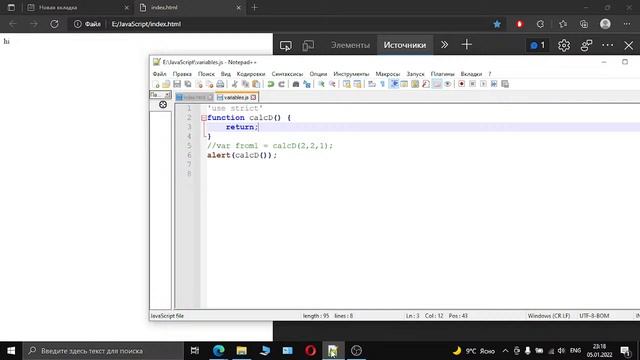Save the current file in Notepad++
Image resolution: width=640 pixels, height=360 pixels.
177,84
